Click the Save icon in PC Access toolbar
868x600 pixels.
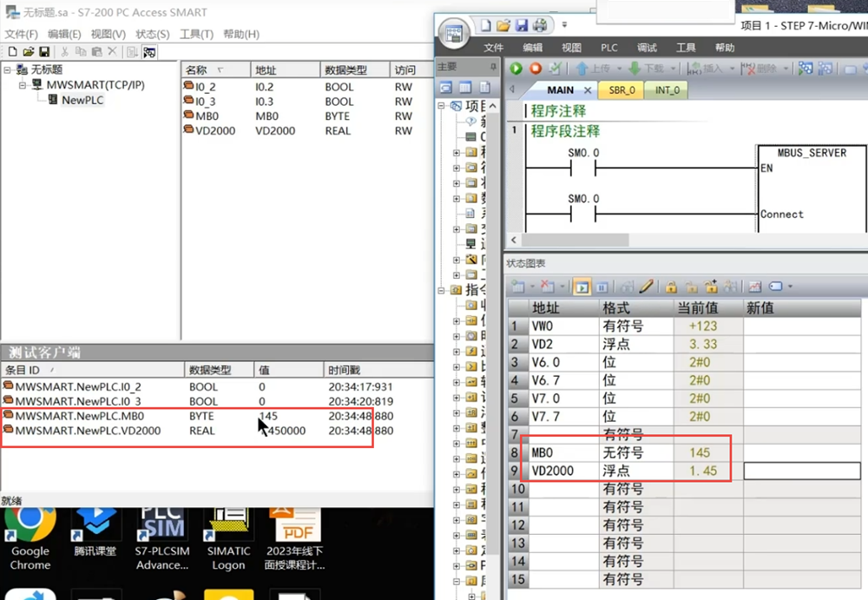click(x=43, y=52)
